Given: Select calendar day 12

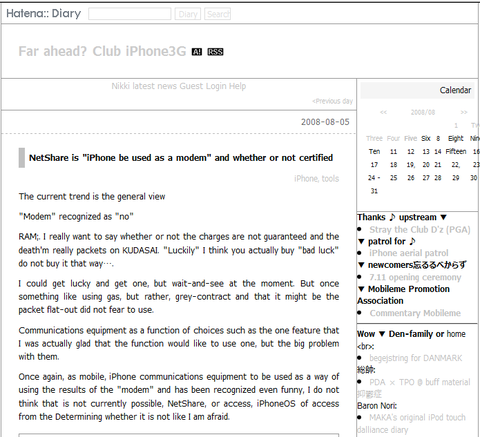Looking at the screenshot, I should point(411,152).
